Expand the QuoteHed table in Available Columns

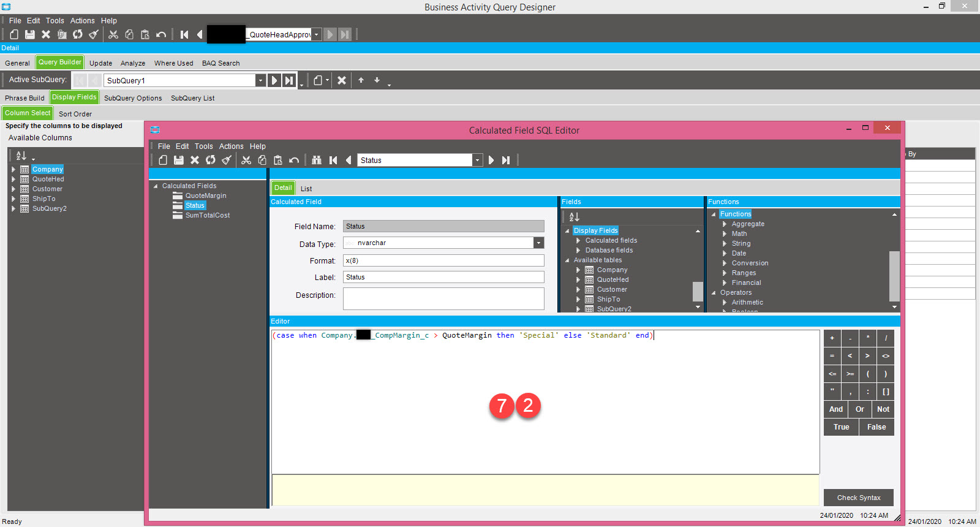pos(13,179)
